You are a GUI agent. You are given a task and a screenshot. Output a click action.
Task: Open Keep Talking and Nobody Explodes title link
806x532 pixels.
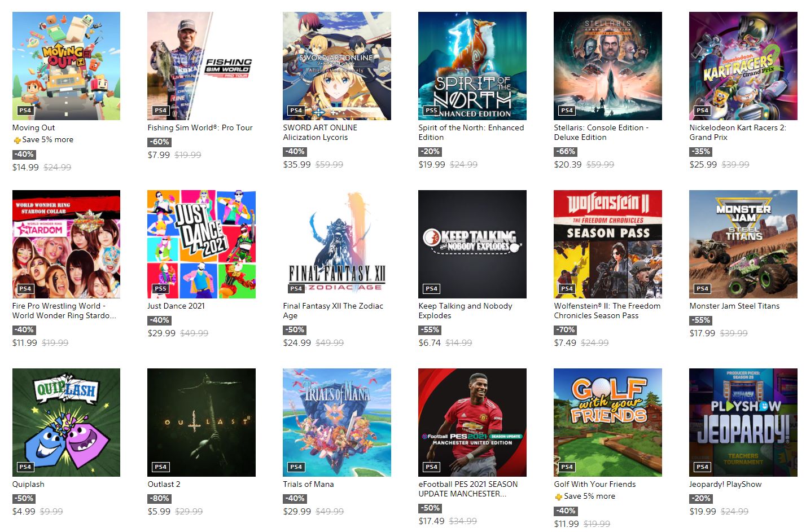point(465,311)
